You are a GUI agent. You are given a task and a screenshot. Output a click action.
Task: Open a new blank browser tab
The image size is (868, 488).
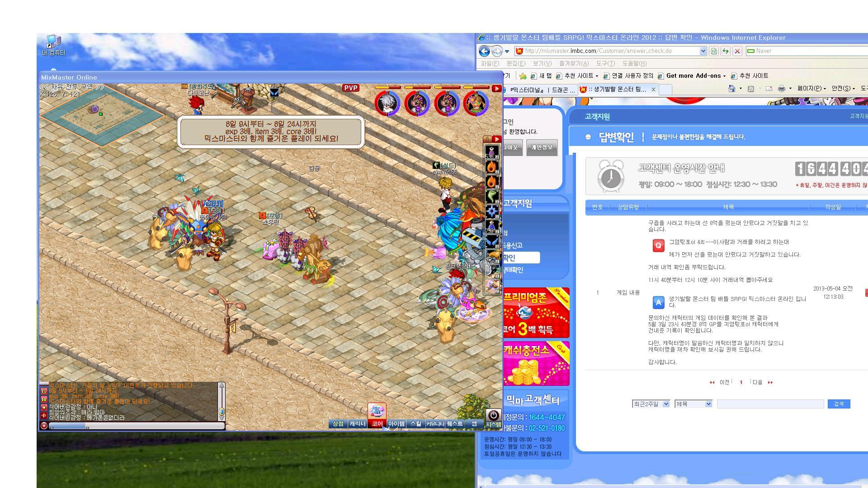665,89
